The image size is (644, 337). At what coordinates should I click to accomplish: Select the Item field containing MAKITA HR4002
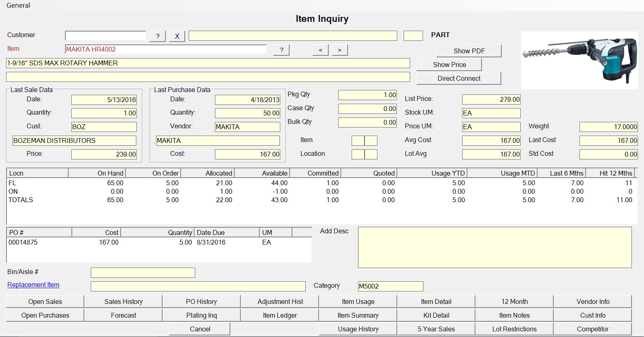pyautogui.click(x=166, y=49)
